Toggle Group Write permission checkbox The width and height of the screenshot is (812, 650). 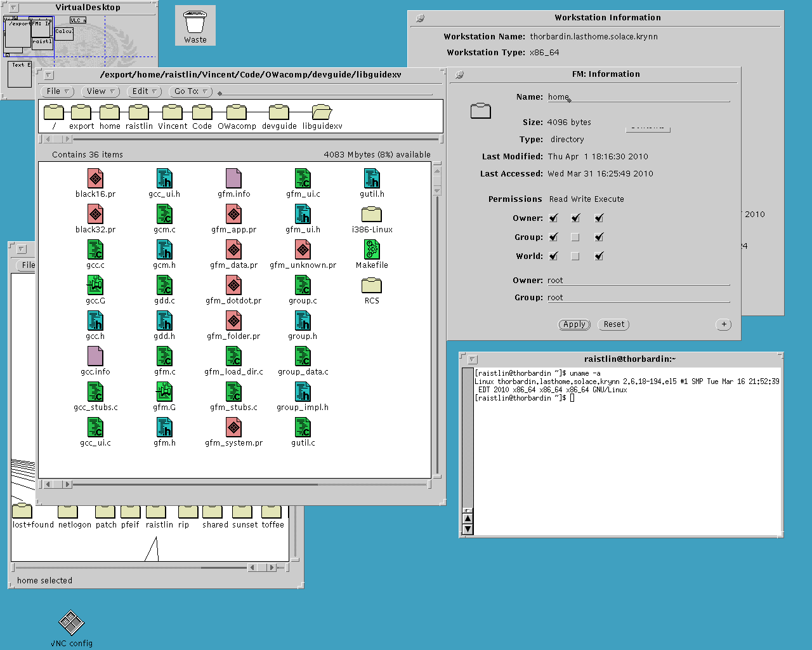tap(575, 237)
